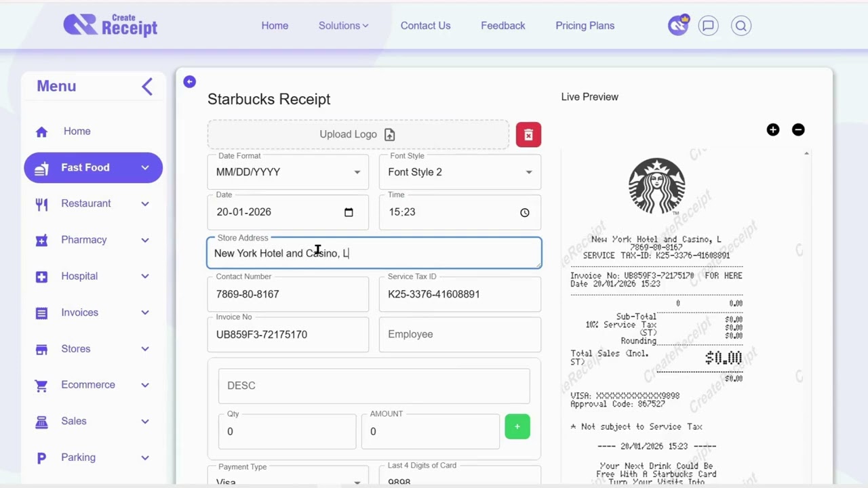Open Contact Us page
Screen dimensions: 868x488
pyautogui.click(x=425, y=26)
